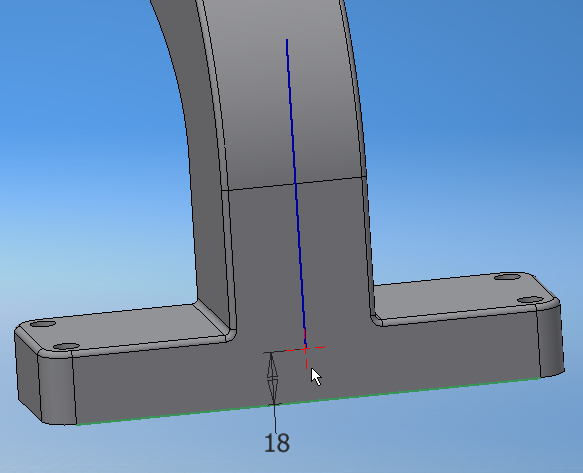
Task: Click the dimension extension line below the base
Action: [275, 418]
